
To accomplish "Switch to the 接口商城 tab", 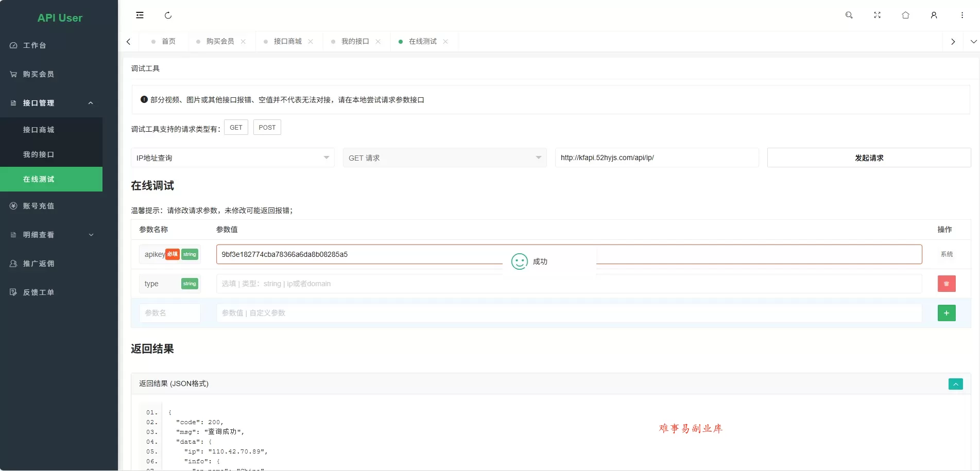I will [287, 42].
